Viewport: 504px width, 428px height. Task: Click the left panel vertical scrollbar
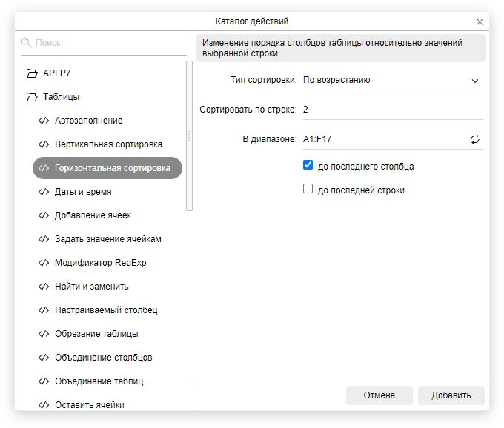point(189,133)
